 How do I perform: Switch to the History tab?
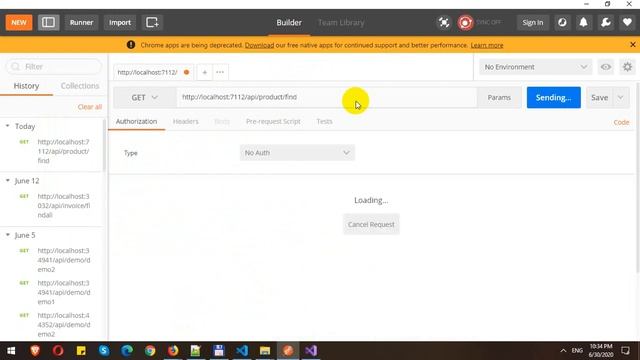click(27, 86)
